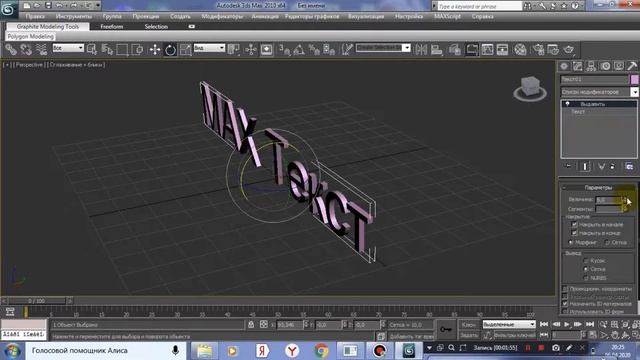Open the quick access toolbar customize arrow
640x360 pixels.
click(x=98, y=6)
